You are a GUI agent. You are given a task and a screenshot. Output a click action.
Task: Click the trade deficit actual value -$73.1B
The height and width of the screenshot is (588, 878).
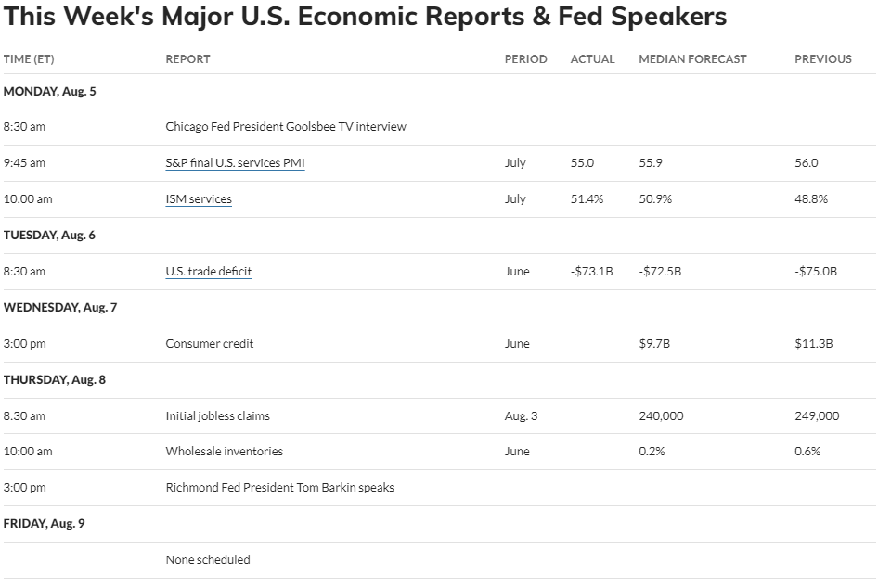(591, 272)
